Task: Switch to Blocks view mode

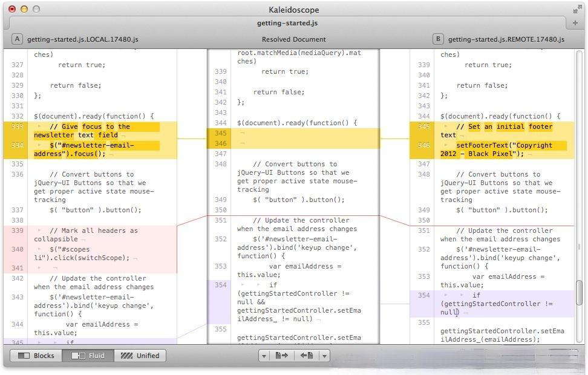Action: (36, 356)
